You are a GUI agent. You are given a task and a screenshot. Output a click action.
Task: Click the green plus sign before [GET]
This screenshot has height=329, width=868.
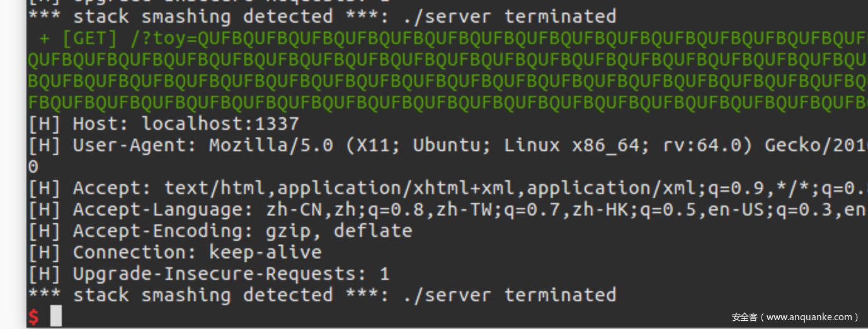pyautogui.click(x=45, y=39)
